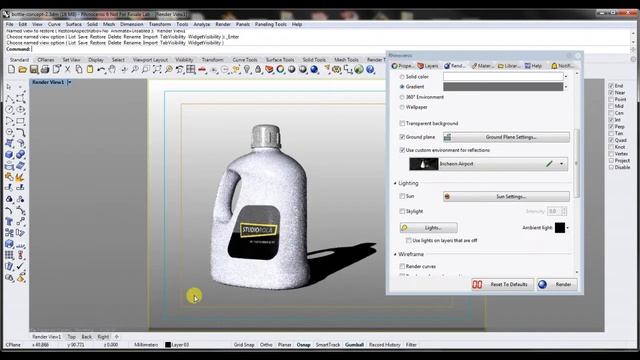Toggle the Mid osnap checkbox
640x360 pixels.
611,106
